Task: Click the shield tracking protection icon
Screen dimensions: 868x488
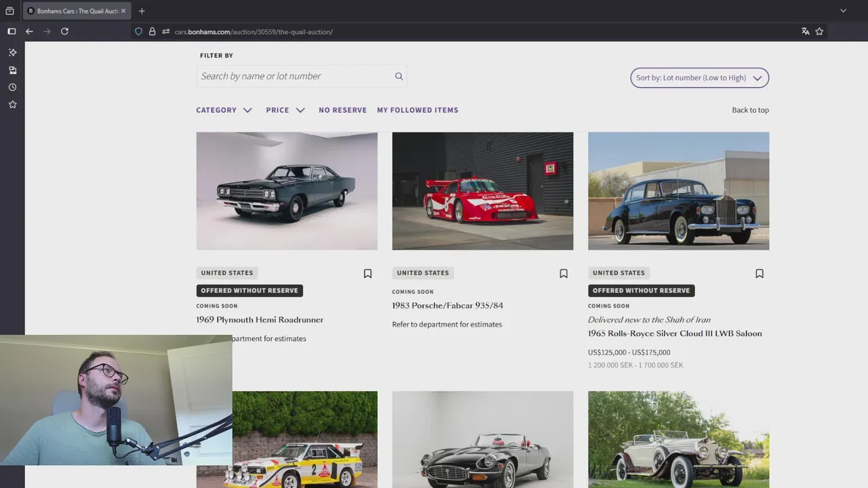Action: pos(138,31)
